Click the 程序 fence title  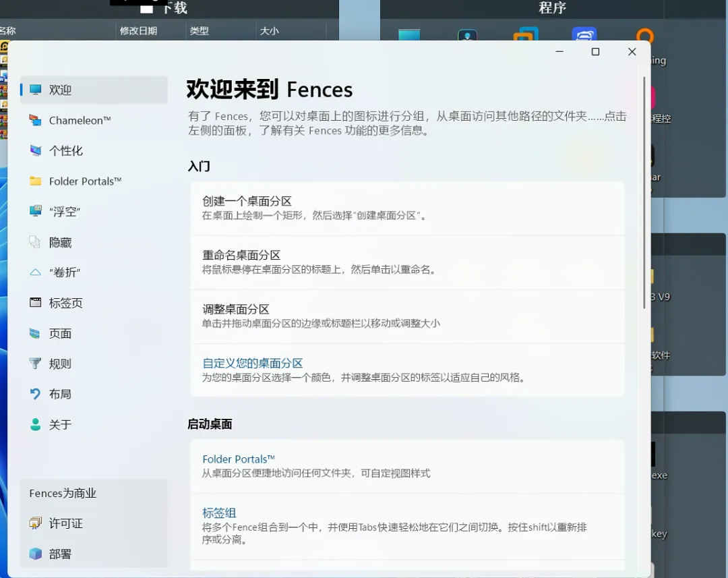click(x=553, y=7)
